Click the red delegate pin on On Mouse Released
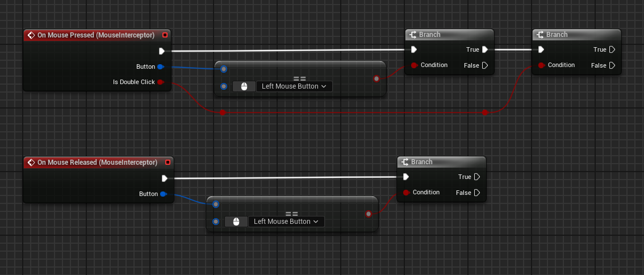Image resolution: width=644 pixels, height=275 pixels. pos(167,163)
